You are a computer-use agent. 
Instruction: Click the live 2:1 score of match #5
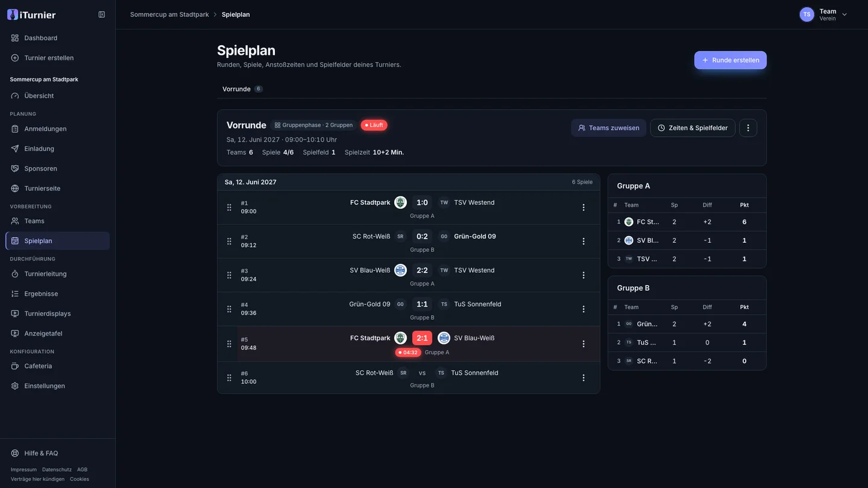422,338
